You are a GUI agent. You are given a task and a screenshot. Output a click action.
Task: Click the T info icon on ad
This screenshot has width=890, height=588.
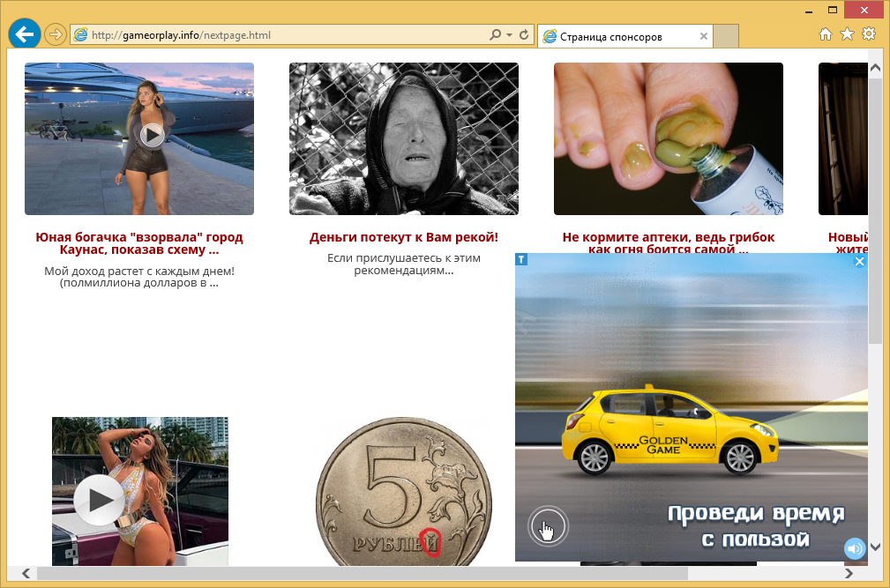coord(521,260)
